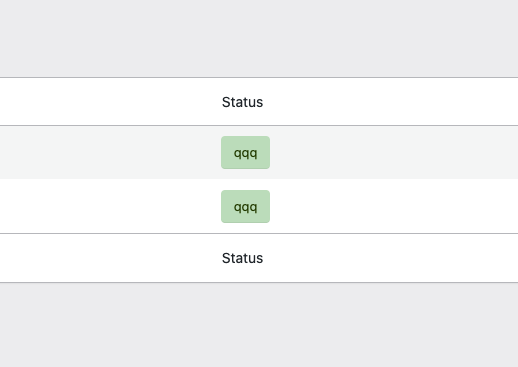This screenshot has height=367, width=518.
Task: Click the highlighted first table row background
Action: pyautogui.click(x=259, y=152)
